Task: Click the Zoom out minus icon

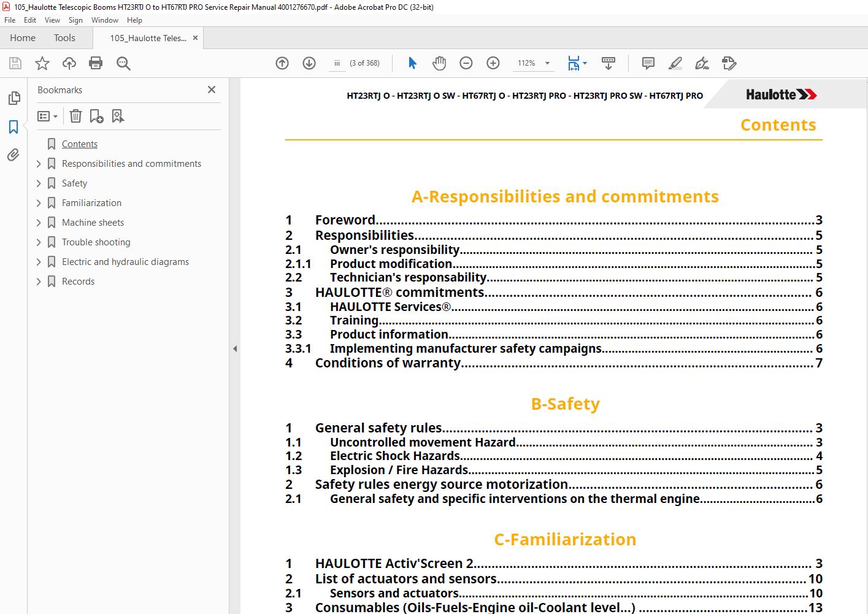Action: tap(466, 63)
